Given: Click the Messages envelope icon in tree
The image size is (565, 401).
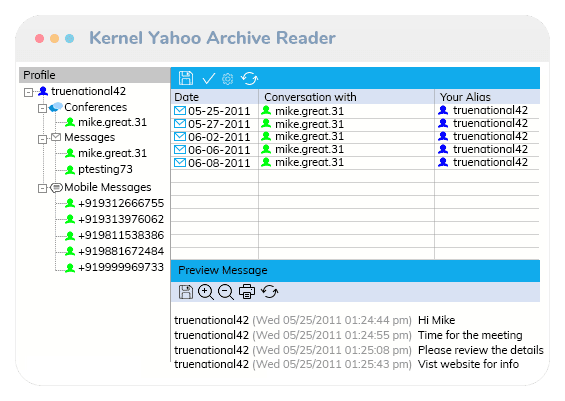Looking at the screenshot, I should (56, 137).
